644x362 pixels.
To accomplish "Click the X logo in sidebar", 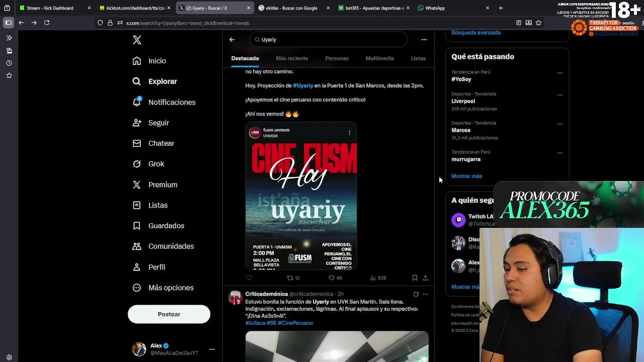I will pos(137,40).
